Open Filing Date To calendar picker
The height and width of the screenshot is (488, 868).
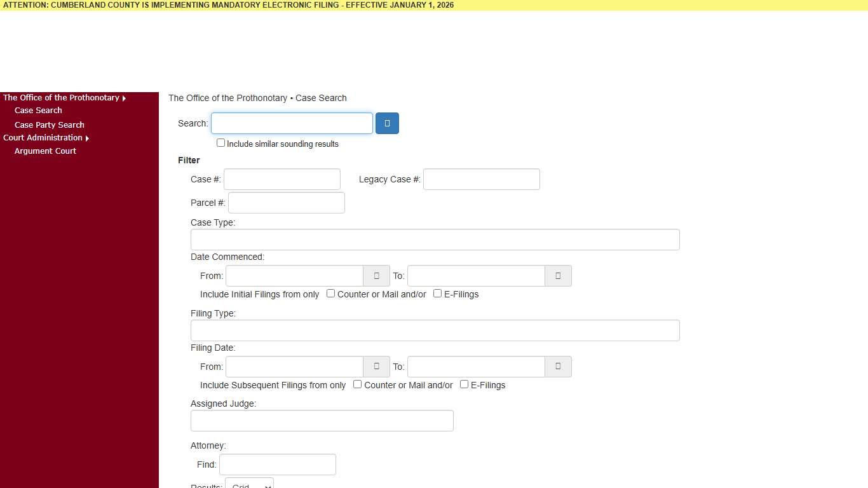(558, 367)
